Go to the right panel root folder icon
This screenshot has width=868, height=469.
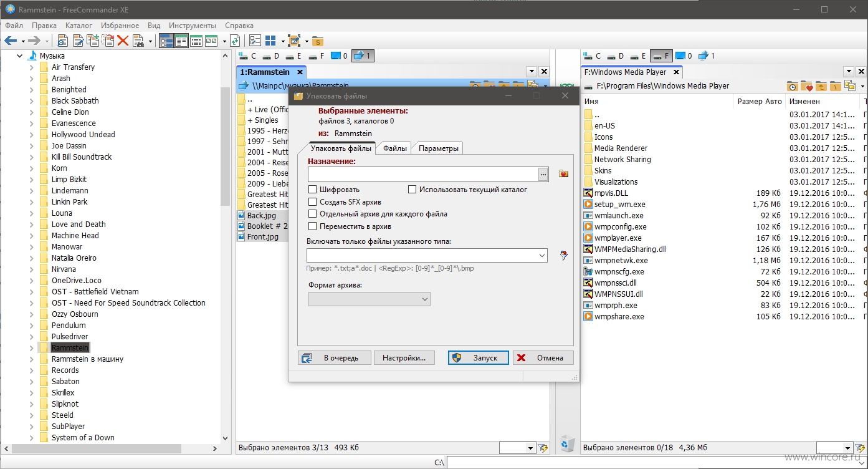click(835, 86)
